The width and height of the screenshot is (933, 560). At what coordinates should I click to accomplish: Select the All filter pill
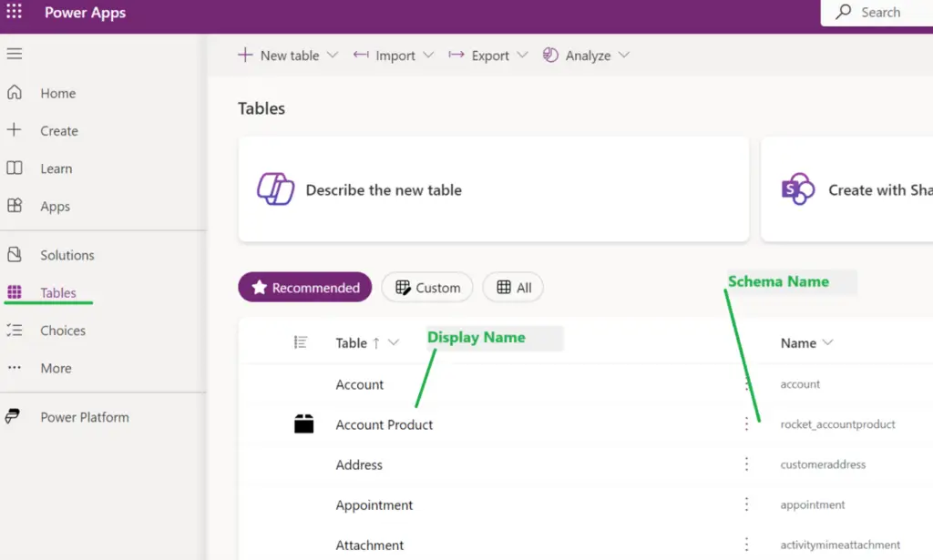(513, 287)
